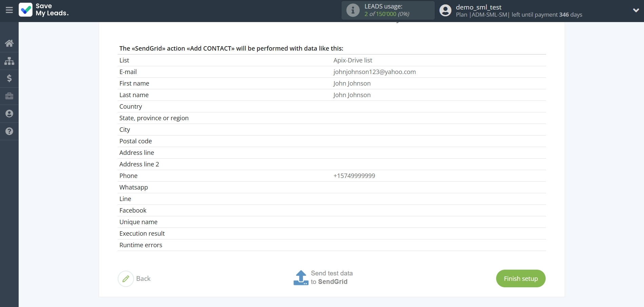This screenshot has height=307, width=644.
Task: Open the help question mark icon
Action: pyautogui.click(x=9, y=131)
